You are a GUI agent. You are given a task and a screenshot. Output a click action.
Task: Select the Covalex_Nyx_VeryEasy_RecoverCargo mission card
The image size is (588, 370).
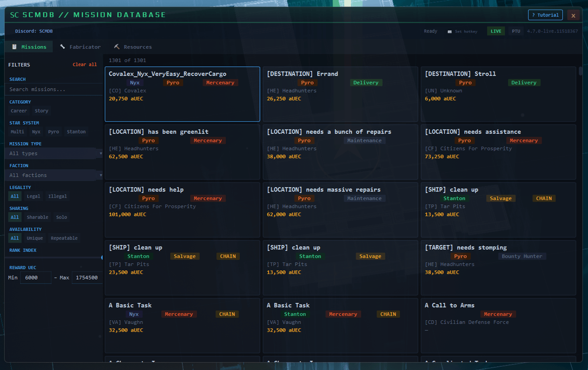182,94
